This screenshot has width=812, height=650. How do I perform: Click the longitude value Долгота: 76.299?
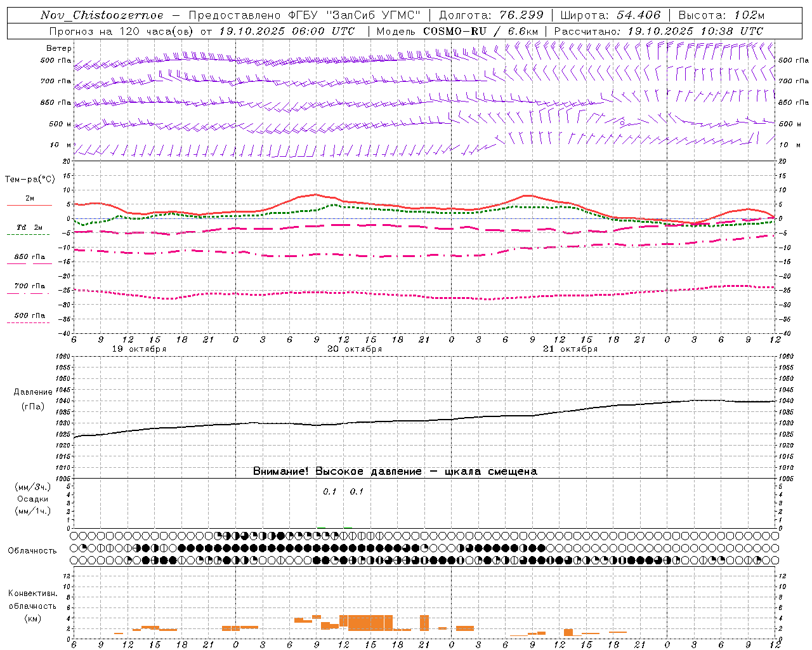(x=491, y=15)
